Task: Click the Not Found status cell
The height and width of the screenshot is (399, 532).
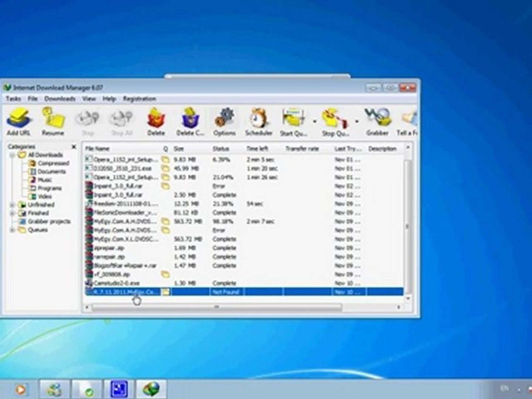Action: tap(226, 292)
